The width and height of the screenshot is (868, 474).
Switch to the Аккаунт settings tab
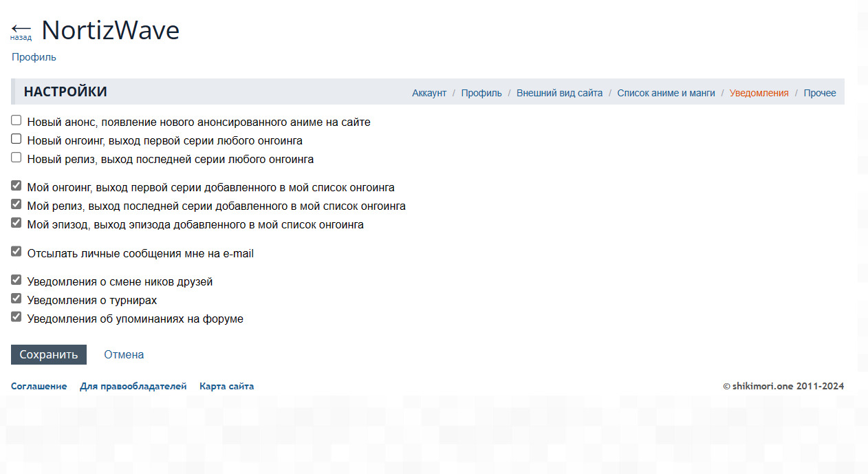click(429, 93)
